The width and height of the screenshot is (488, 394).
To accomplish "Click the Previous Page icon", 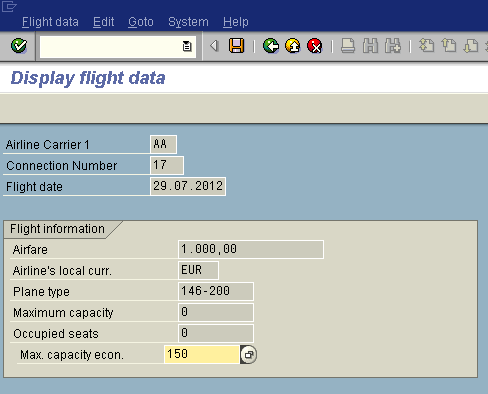I will click(x=449, y=46).
